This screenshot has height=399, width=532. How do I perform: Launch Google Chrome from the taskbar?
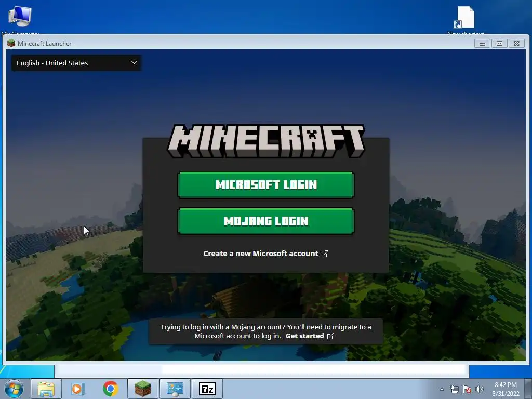[x=110, y=389]
